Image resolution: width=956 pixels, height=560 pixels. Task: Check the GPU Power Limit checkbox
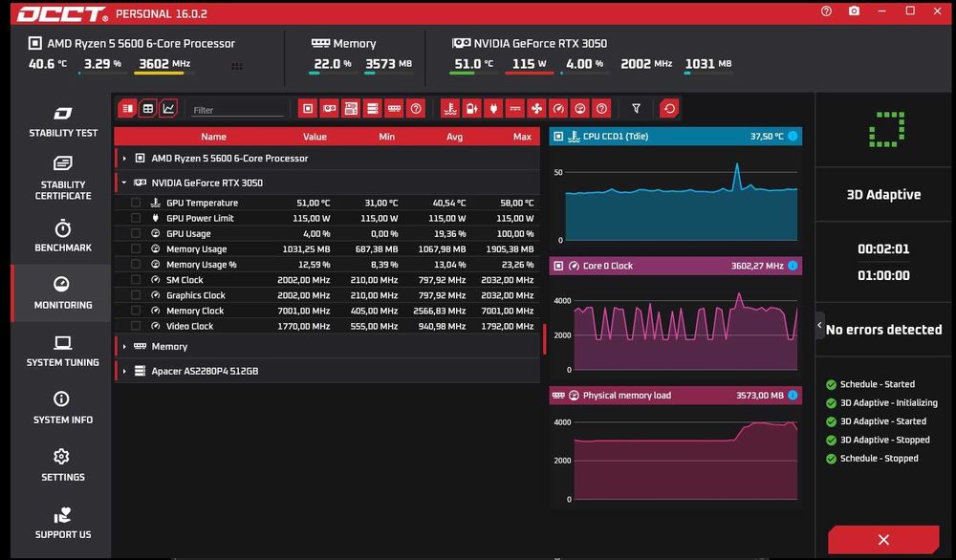(x=136, y=218)
